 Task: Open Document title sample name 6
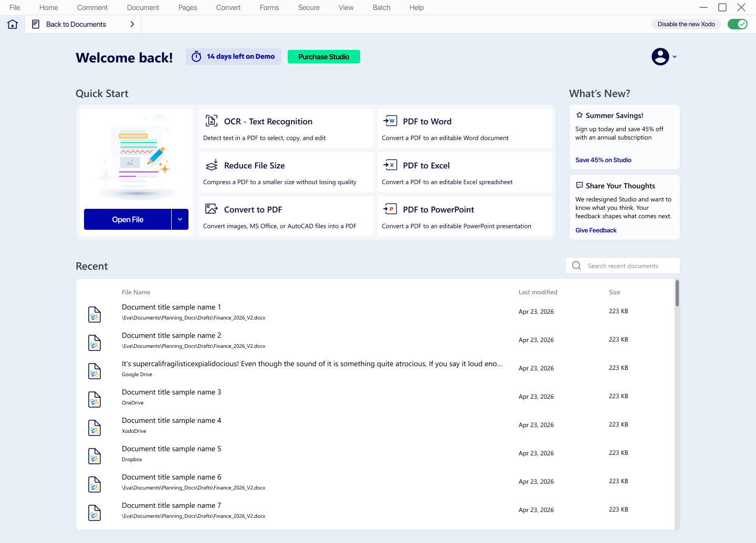point(375,482)
